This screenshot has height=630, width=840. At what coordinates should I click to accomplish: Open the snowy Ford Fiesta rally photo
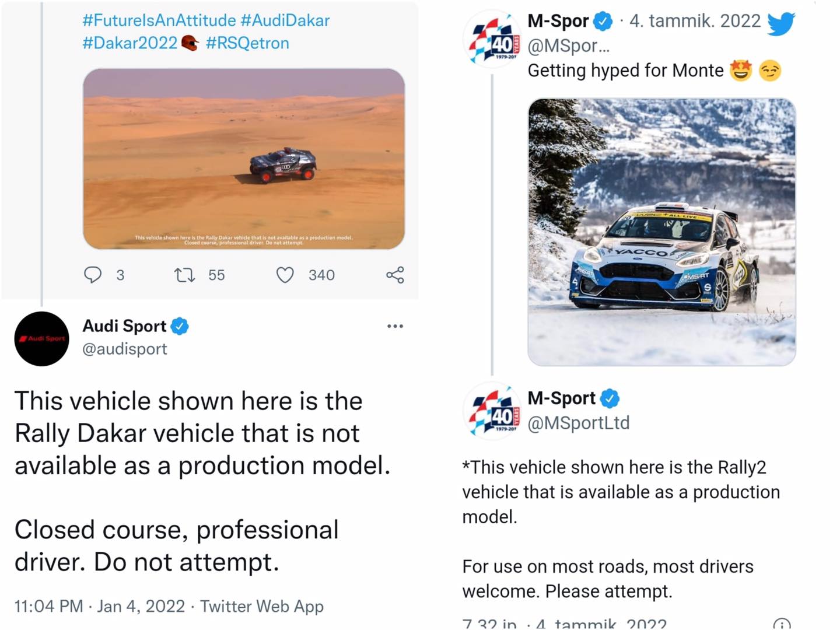pos(661,232)
